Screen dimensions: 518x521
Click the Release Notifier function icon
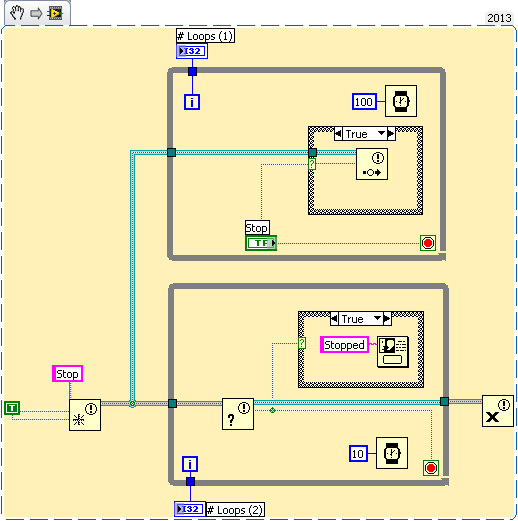tap(498, 411)
